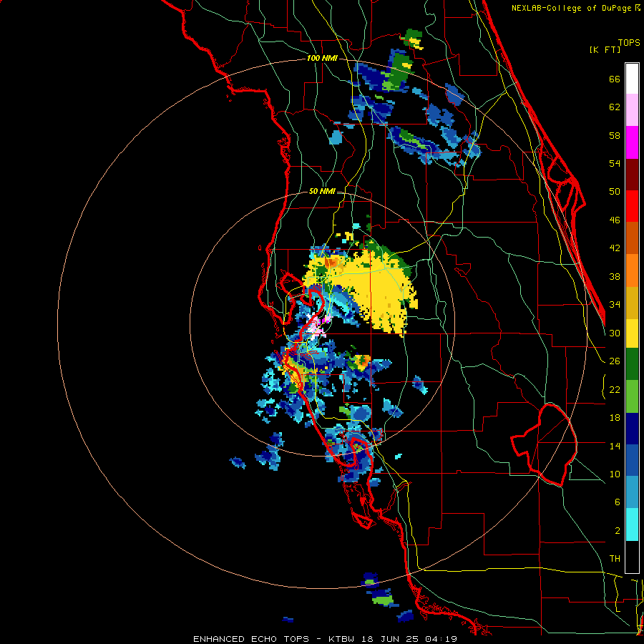
Task: Click the dark green legend swatch
Action: coord(632,364)
